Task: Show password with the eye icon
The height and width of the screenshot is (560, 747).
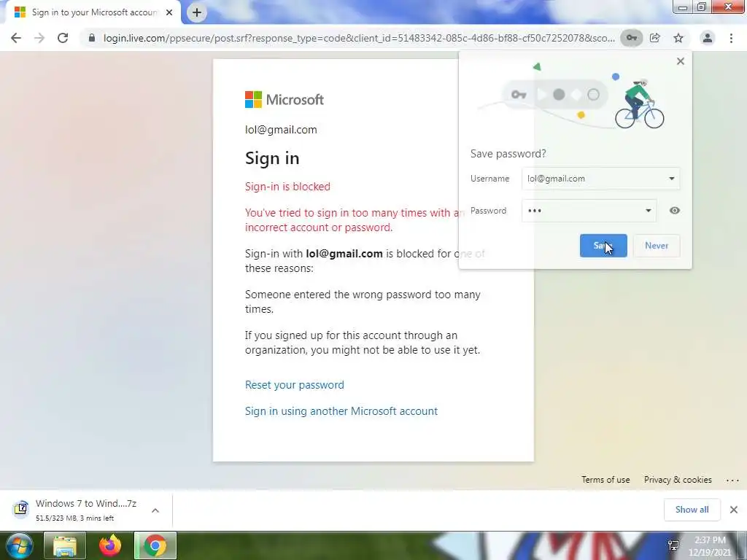Action: click(x=675, y=211)
